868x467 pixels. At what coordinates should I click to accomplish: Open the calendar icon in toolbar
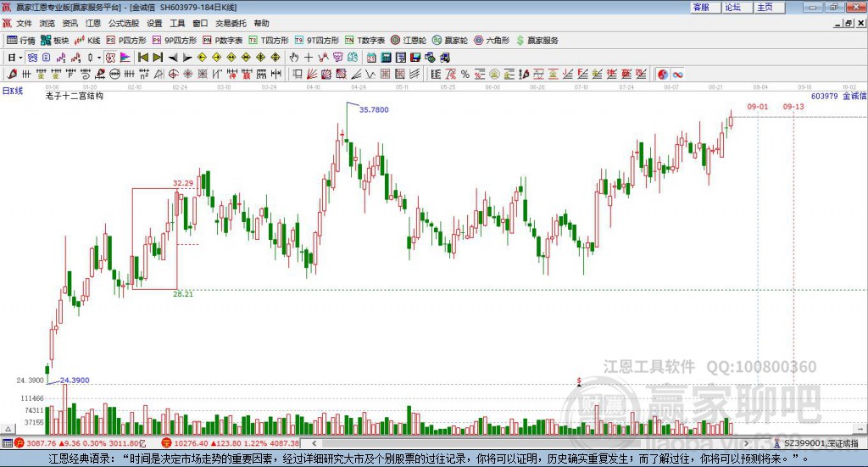pyautogui.click(x=371, y=58)
